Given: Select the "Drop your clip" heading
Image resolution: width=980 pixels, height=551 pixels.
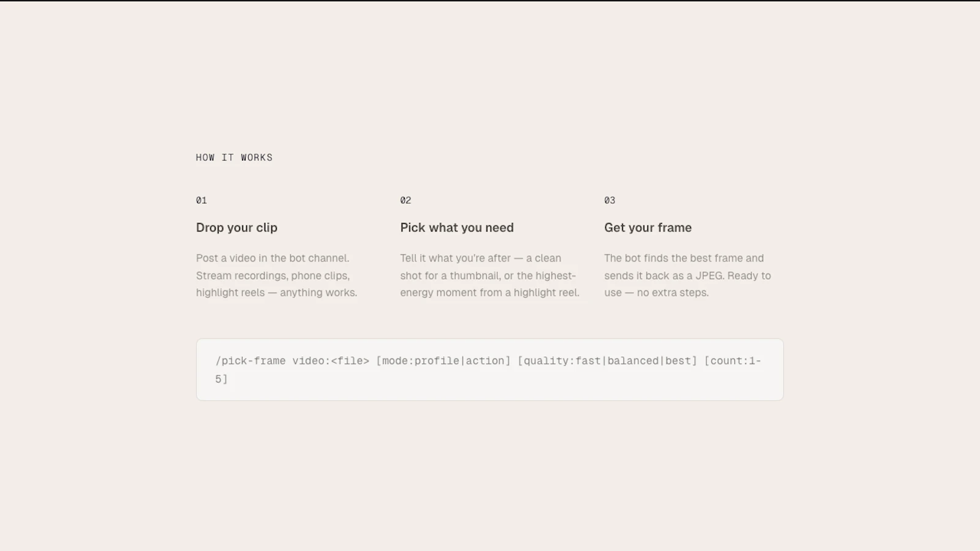Looking at the screenshot, I should pos(236,228).
